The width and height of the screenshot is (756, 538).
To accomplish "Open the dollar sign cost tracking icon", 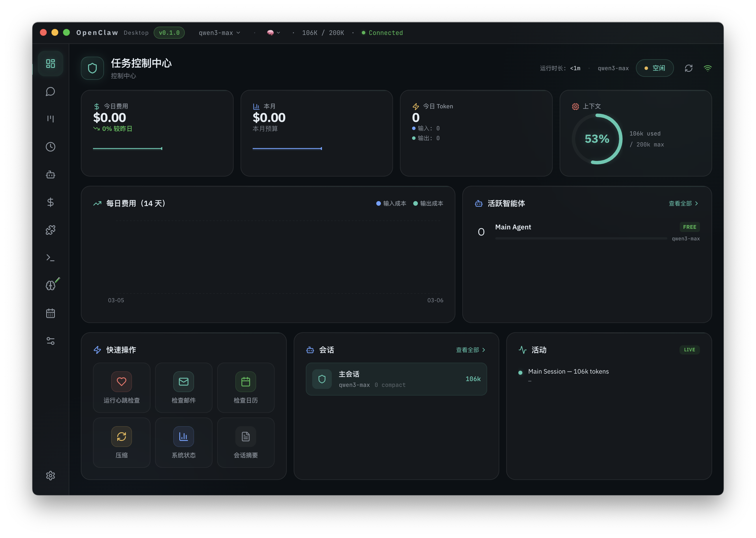I will pos(50,203).
